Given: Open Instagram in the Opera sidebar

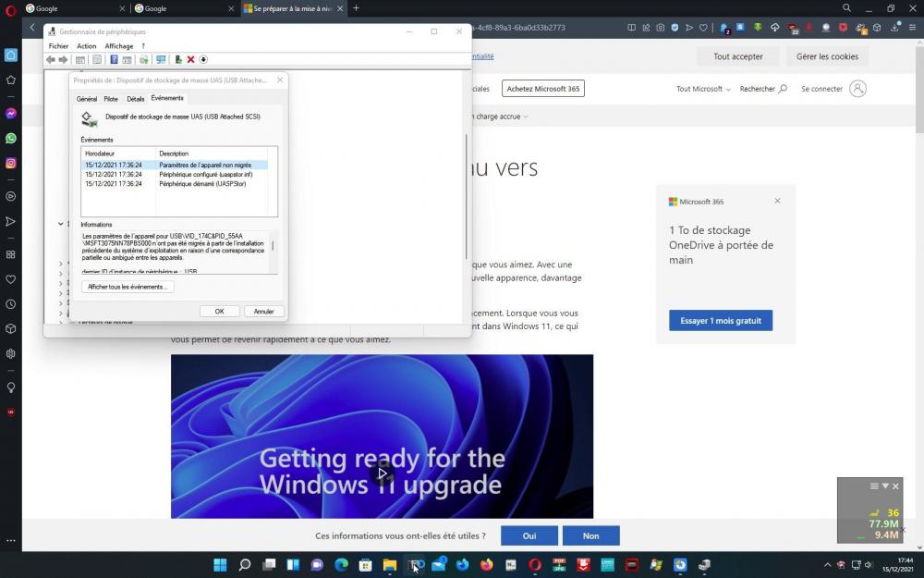Looking at the screenshot, I should [x=11, y=164].
